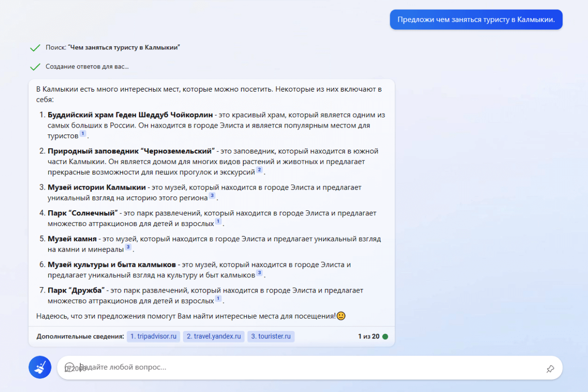The width and height of the screenshot is (588, 392).
Task: Open the tripadvisor.ru source link
Action: tap(153, 337)
